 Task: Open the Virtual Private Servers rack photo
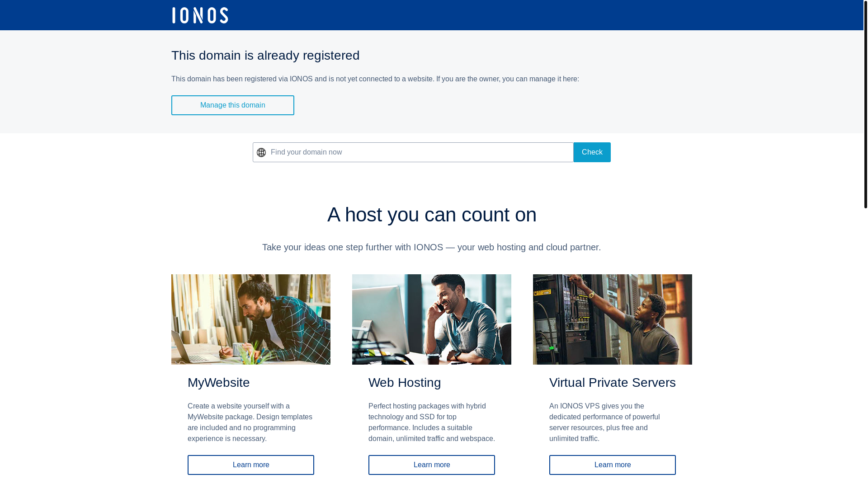point(612,319)
